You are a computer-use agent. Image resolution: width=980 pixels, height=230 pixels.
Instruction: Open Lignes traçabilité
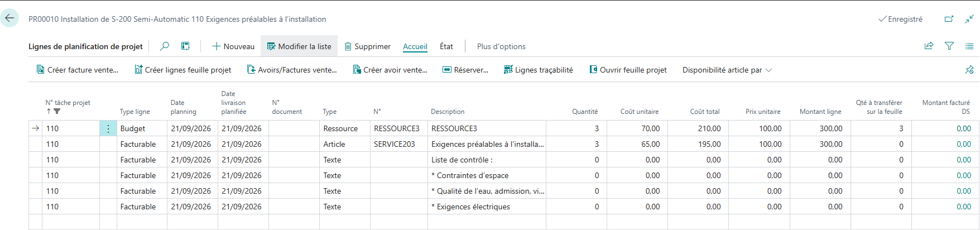[539, 70]
